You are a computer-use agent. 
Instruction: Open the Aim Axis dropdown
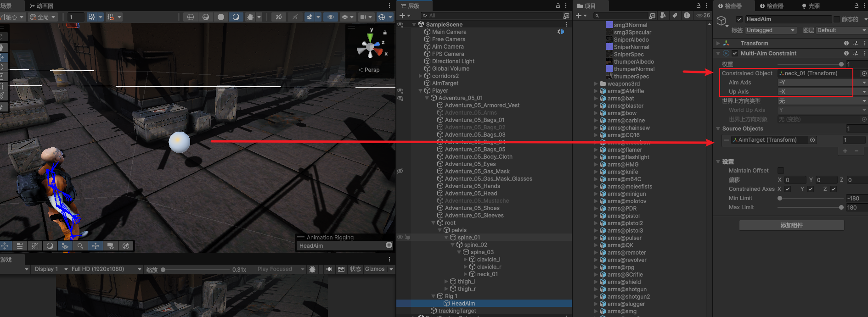822,83
